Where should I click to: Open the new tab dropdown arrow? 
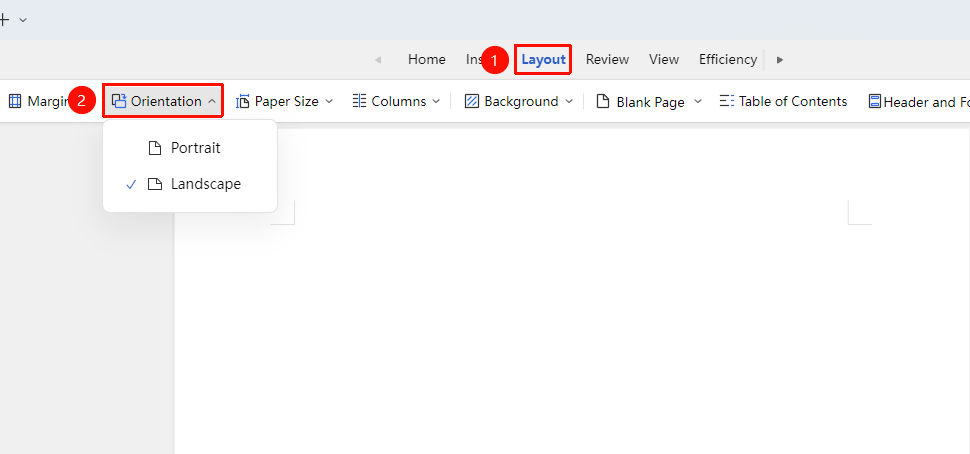point(23,20)
